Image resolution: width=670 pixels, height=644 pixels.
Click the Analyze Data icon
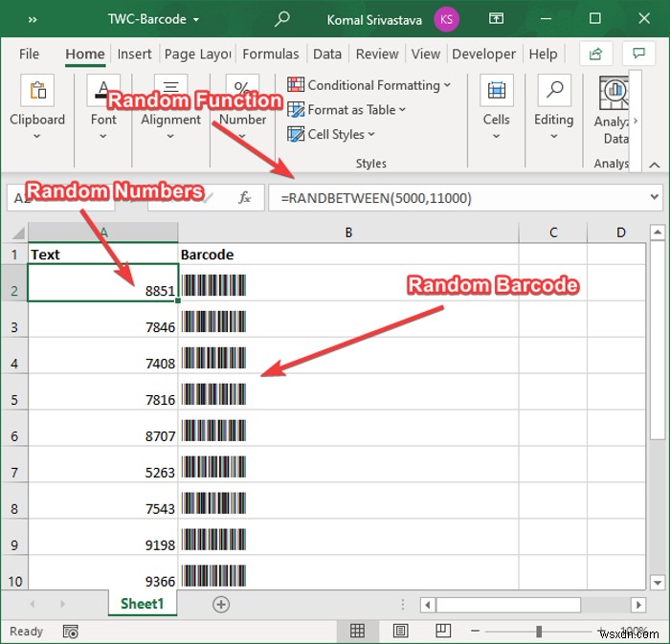tap(614, 93)
